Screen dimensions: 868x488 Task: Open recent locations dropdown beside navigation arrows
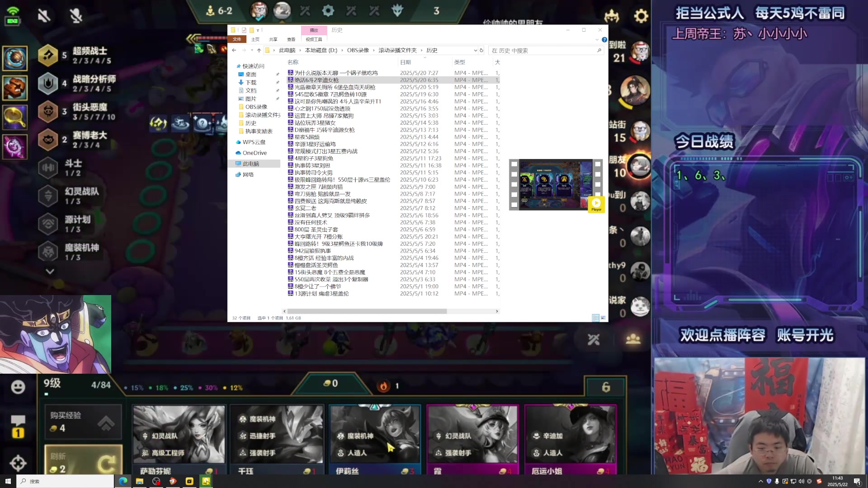click(252, 50)
